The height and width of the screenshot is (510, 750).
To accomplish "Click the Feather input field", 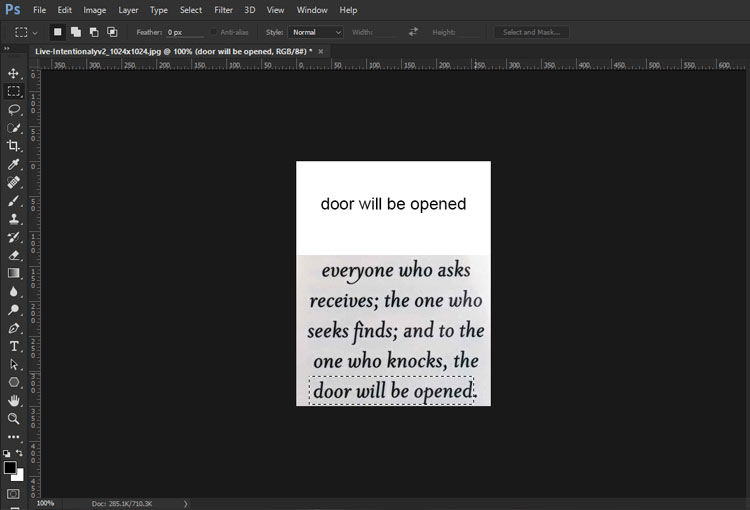I will tap(185, 32).
